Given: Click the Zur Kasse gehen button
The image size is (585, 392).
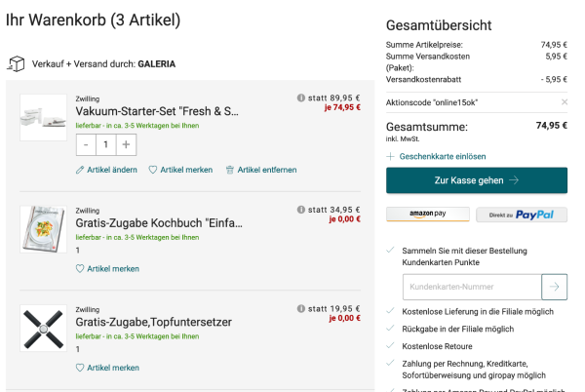Looking at the screenshot, I should tap(477, 180).
